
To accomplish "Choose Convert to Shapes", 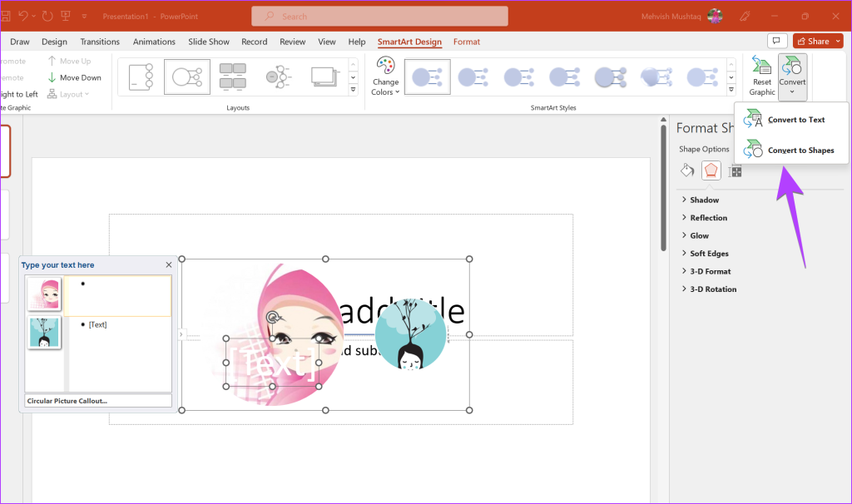I will click(x=791, y=150).
